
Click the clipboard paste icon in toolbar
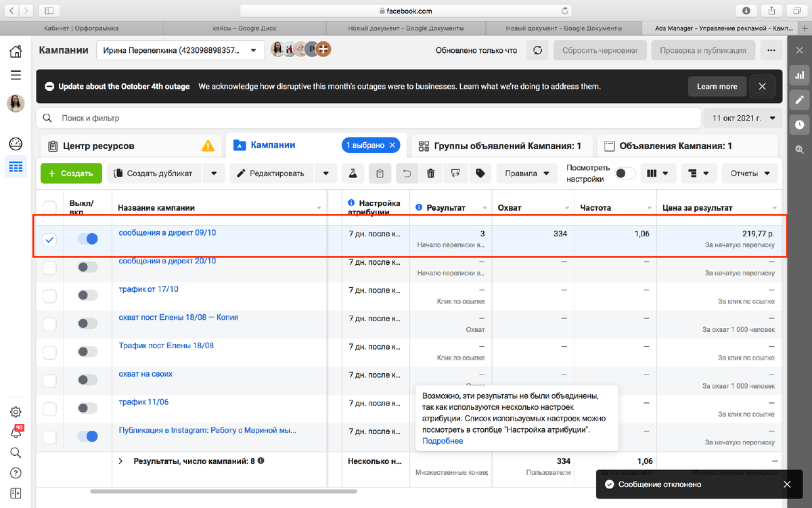[x=380, y=173]
